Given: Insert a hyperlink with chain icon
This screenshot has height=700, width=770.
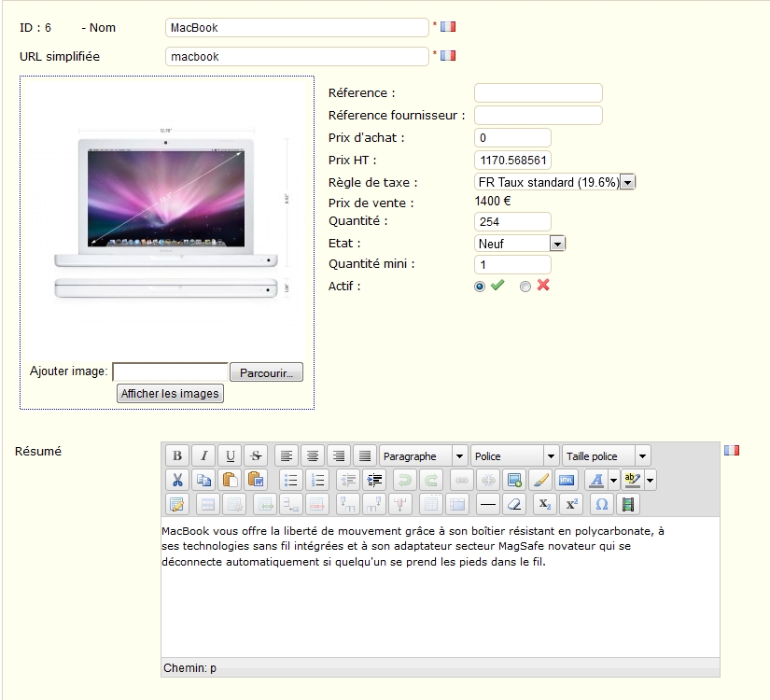Looking at the screenshot, I should coord(462,480).
